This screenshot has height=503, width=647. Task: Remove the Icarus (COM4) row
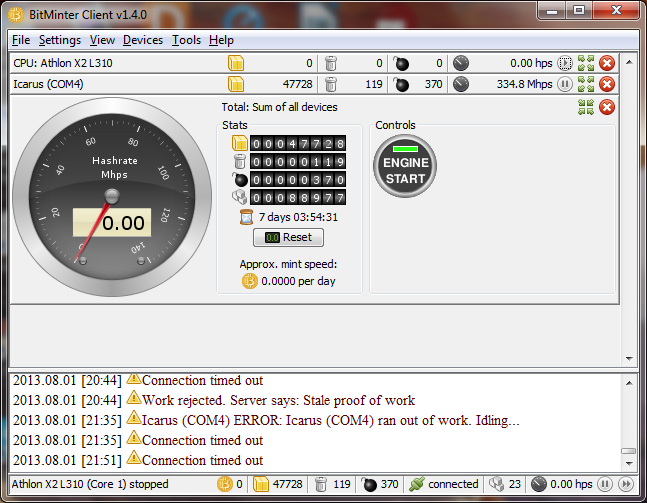tap(607, 84)
